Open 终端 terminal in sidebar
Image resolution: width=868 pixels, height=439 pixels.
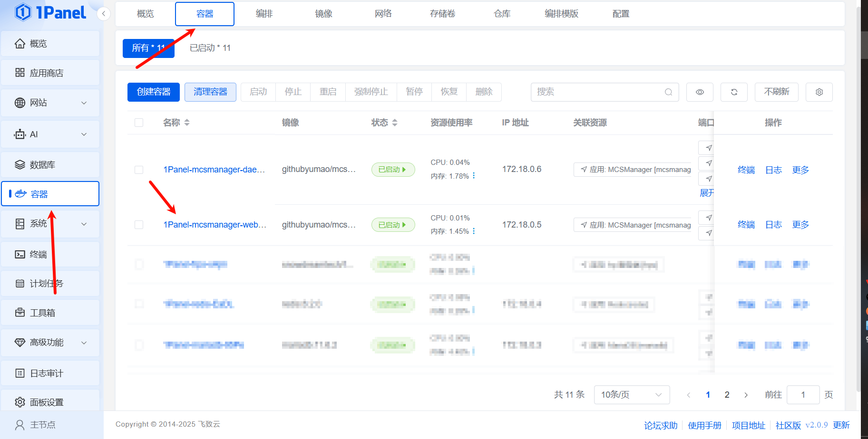coord(50,254)
